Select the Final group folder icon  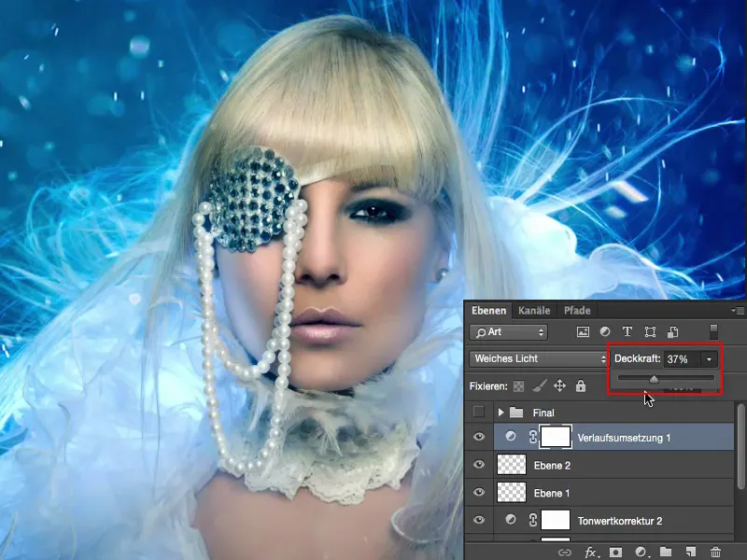tap(516, 412)
